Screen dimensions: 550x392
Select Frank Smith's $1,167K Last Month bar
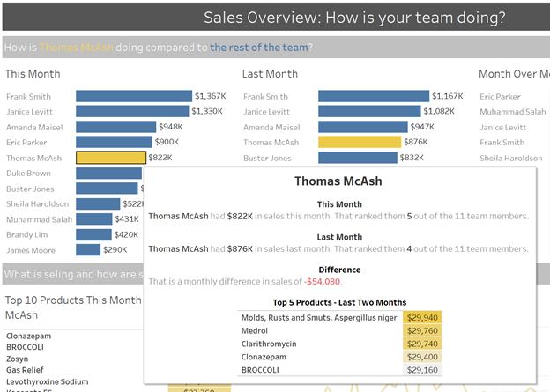click(x=374, y=96)
